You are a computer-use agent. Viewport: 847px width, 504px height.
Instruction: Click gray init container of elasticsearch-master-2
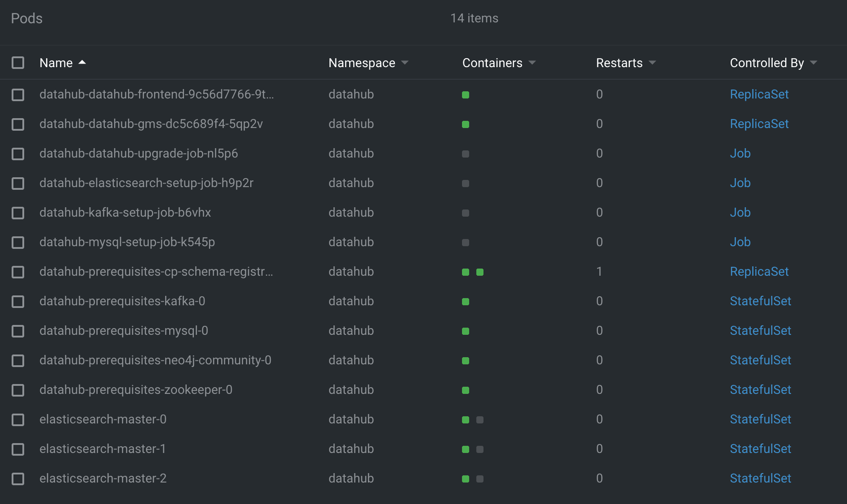[x=480, y=478]
